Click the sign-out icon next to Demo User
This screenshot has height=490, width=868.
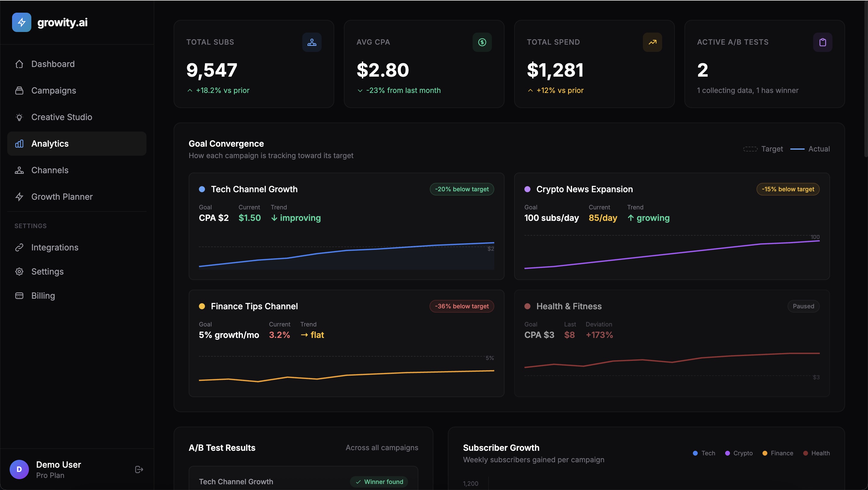click(x=139, y=469)
